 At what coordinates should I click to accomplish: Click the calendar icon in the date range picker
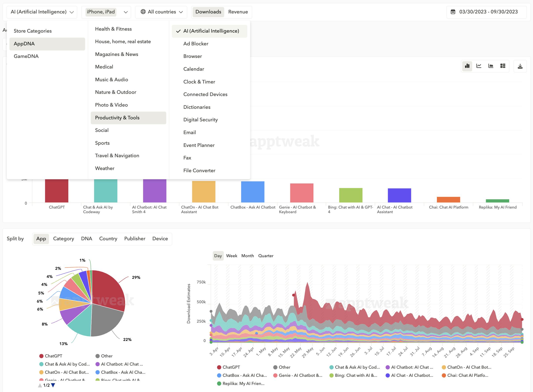tap(453, 11)
